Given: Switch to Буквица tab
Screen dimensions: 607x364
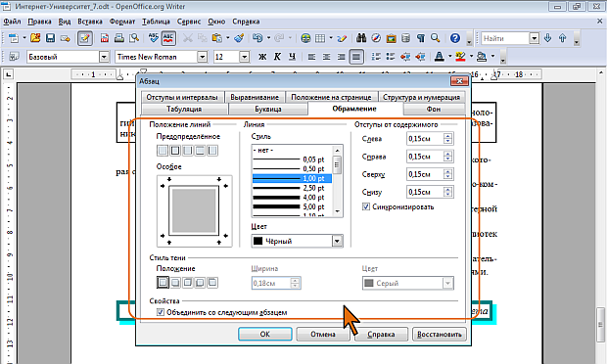Looking at the screenshot, I should point(268,109).
